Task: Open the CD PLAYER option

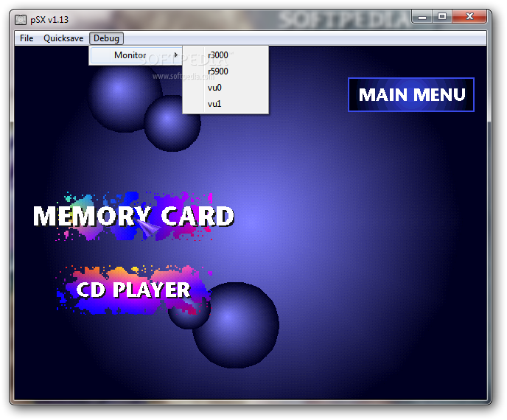Action: tap(133, 290)
